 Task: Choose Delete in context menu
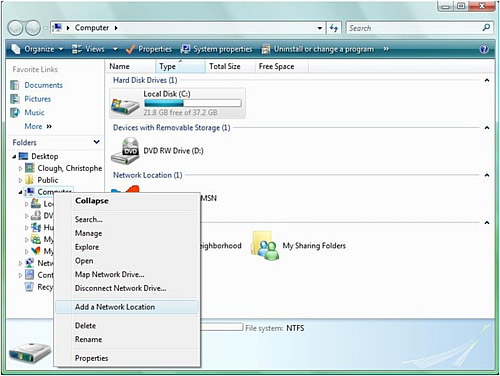[127, 326]
